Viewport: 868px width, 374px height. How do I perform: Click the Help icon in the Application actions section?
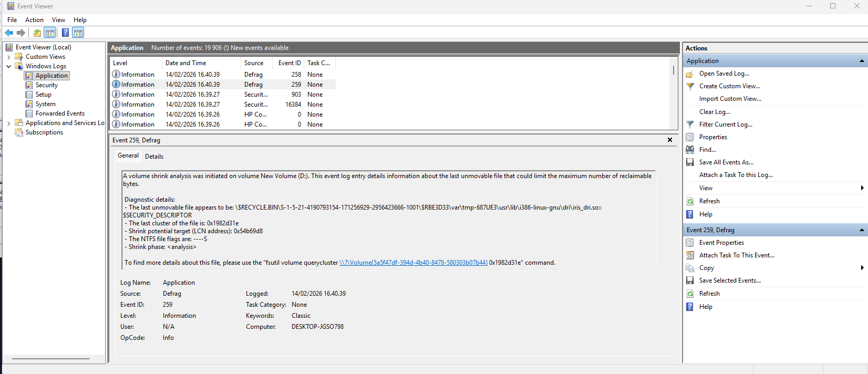pos(690,214)
